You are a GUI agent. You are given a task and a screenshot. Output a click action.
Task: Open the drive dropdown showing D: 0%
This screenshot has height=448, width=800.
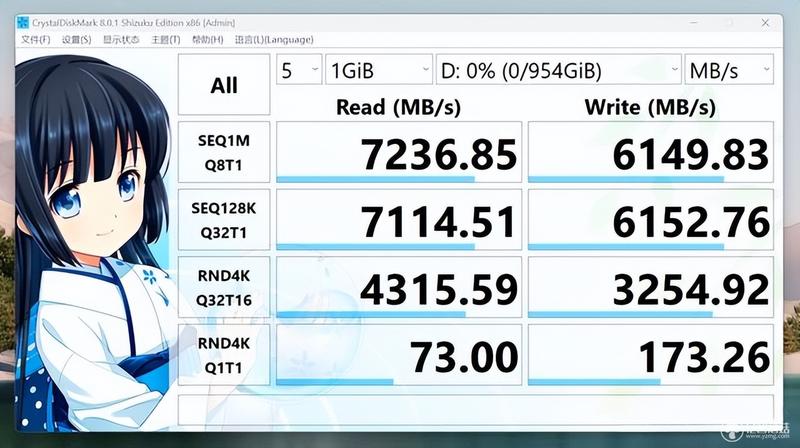coord(559,69)
